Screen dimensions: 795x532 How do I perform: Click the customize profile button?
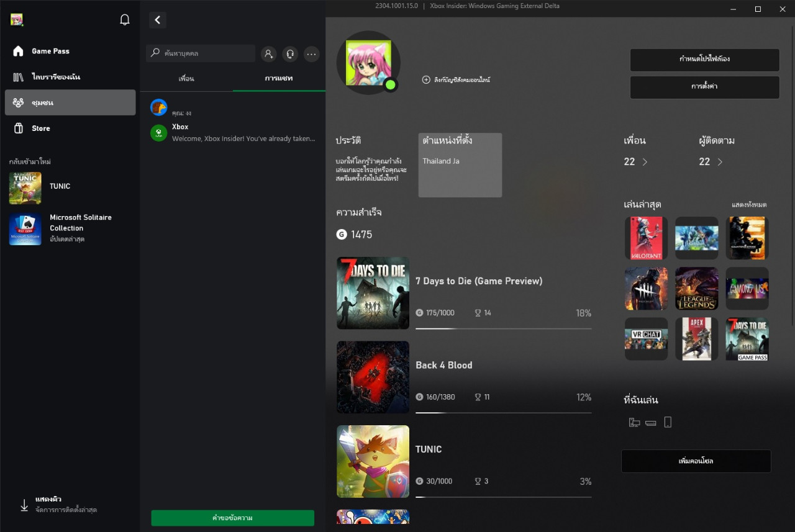(704, 60)
